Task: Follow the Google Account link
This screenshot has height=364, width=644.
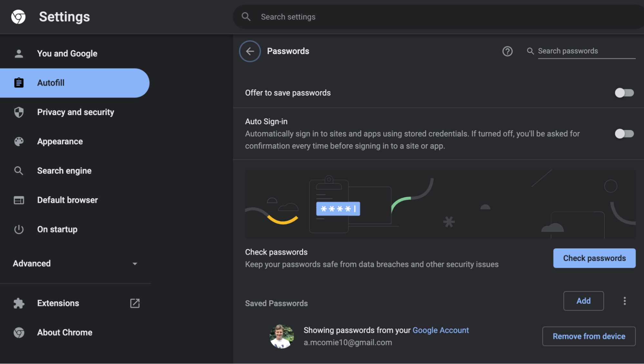Action: 440,330
